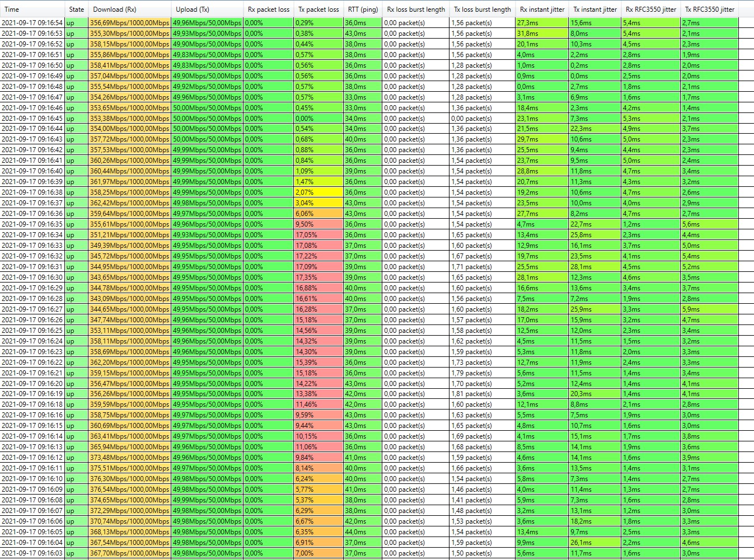The height and width of the screenshot is (560, 754).
Task: Select Tx loss burst value 1,73 packet(s)
Action: coord(483,363)
